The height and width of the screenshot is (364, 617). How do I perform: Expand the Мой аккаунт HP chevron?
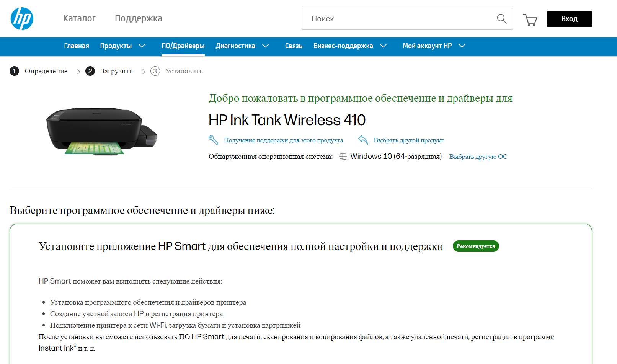click(x=462, y=46)
